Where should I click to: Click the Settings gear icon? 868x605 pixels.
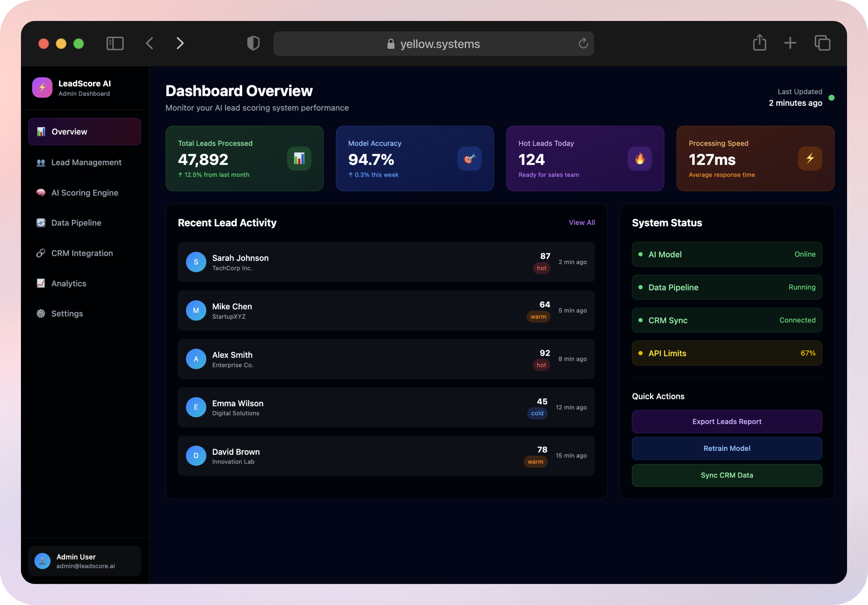click(x=41, y=314)
